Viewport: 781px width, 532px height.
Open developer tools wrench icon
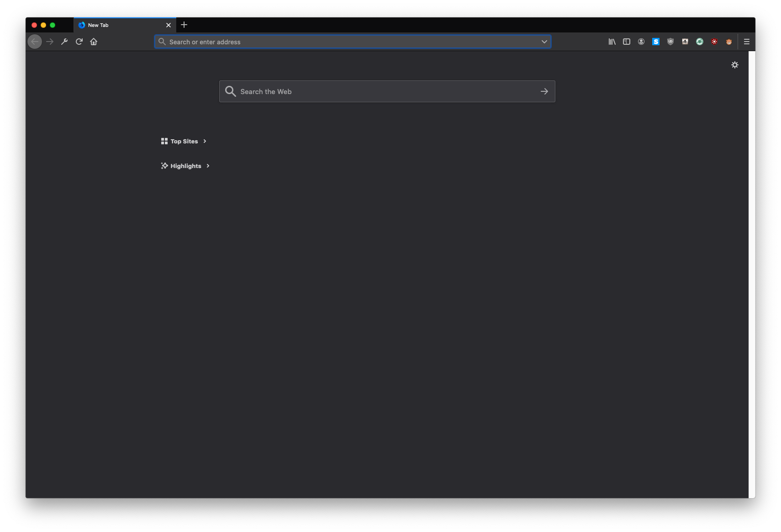point(64,42)
